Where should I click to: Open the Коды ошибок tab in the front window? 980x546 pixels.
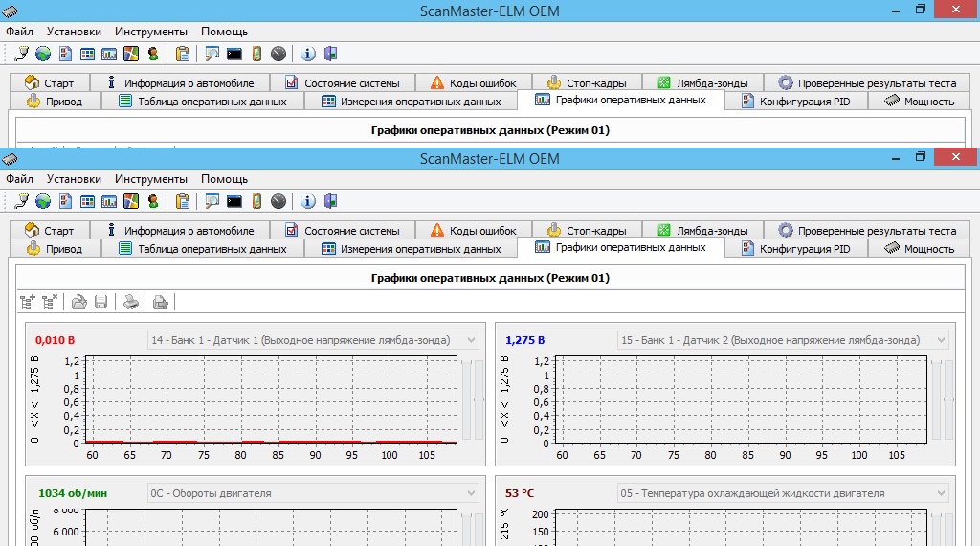point(473,231)
